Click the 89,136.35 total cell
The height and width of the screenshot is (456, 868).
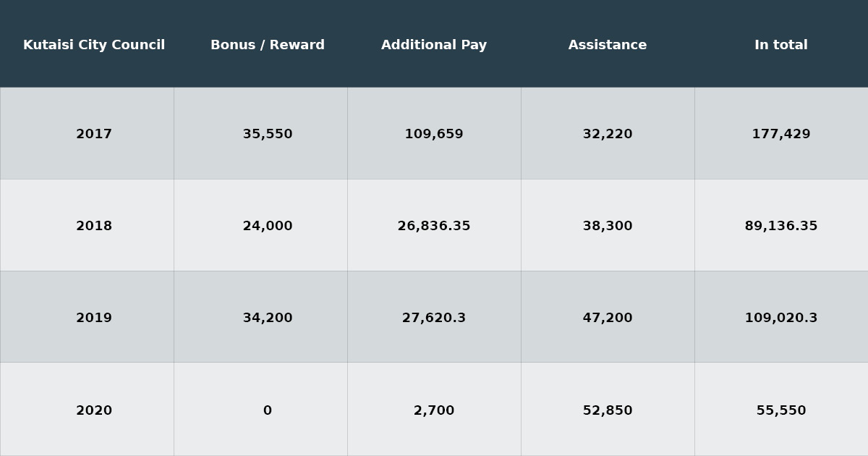(781, 226)
